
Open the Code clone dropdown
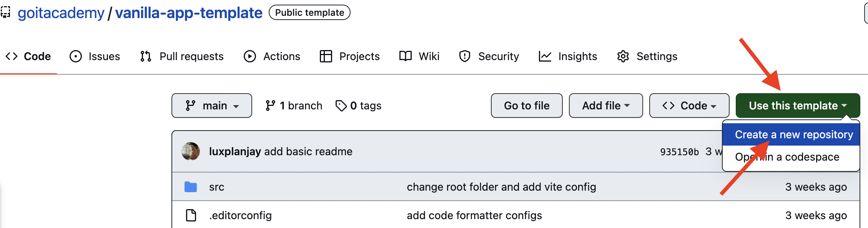(689, 105)
